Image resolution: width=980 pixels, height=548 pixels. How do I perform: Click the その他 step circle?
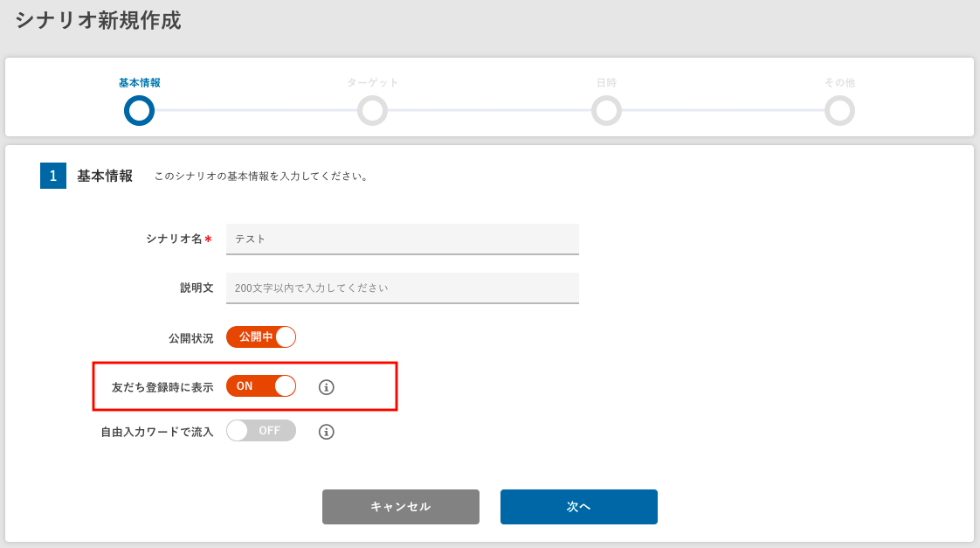839,111
